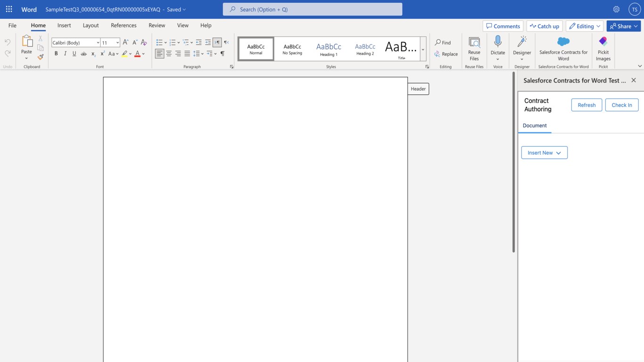This screenshot has width=644, height=362.
Task: Open the Change Case dropdown
Action: (113, 54)
